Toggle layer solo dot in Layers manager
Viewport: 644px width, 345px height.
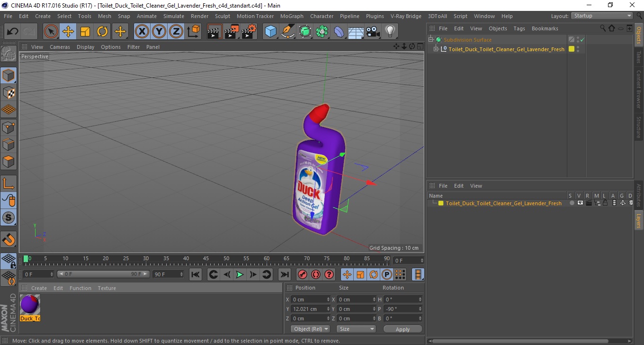click(x=572, y=203)
